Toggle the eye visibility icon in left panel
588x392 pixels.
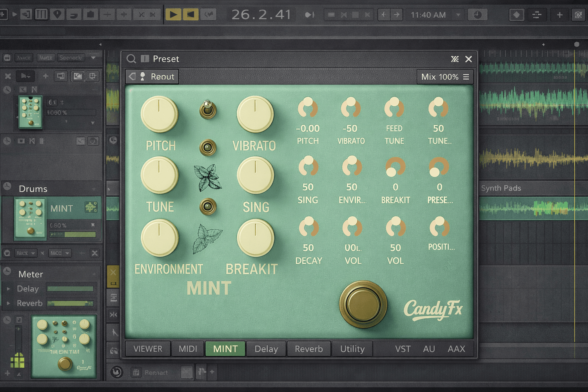(93, 141)
